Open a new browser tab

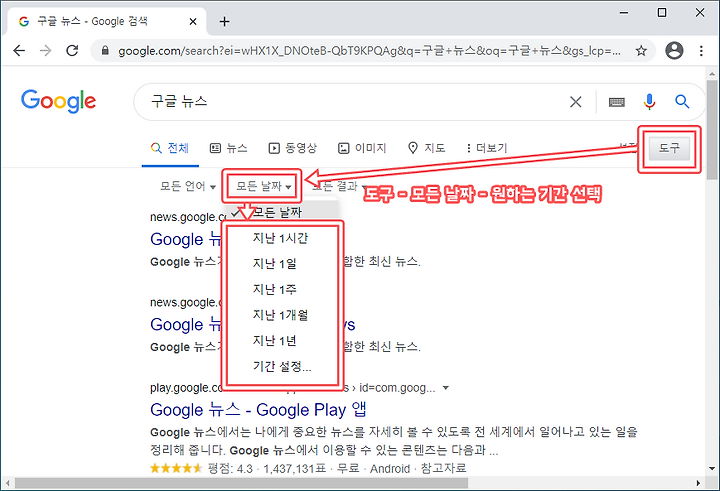pyautogui.click(x=224, y=22)
